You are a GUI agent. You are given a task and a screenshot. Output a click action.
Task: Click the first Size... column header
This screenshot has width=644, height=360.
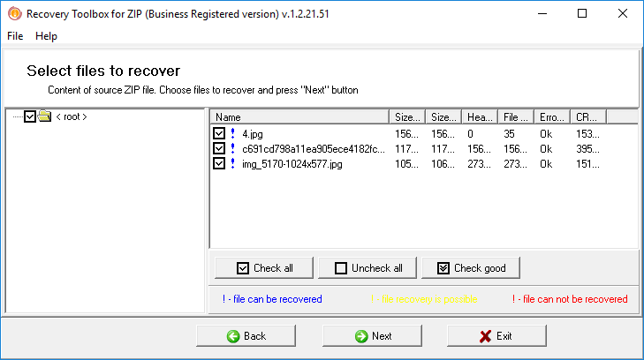click(x=407, y=116)
